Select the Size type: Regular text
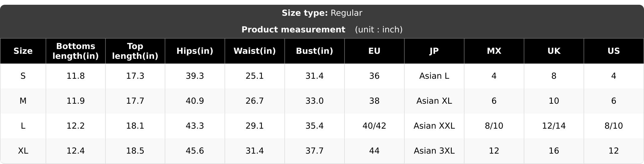The height and width of the screenshot is (164, 644). point(322,13)
